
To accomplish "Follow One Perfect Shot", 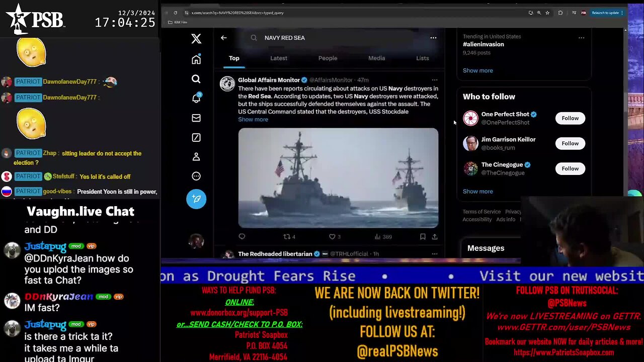I will [570, 118].
